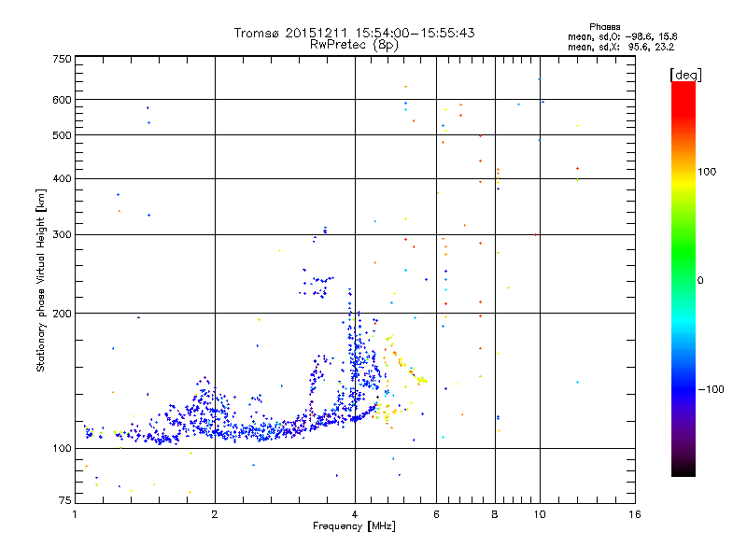Click x-axis tick label '2'
Viewport: 747px width, 560px height.
215,514
